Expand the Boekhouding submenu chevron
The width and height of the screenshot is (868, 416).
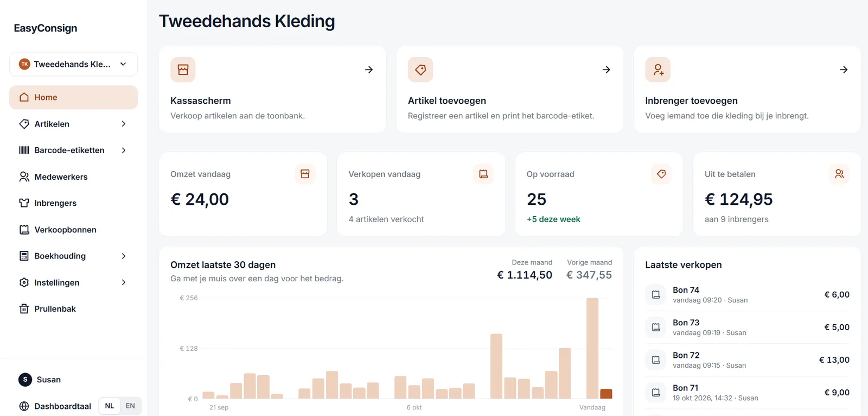click(124, 256)
